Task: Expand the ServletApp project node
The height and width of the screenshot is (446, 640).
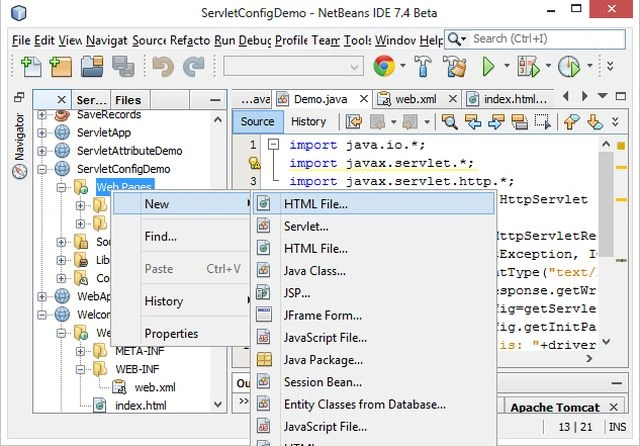Action: pyautogui.click(x=42, y=133)
